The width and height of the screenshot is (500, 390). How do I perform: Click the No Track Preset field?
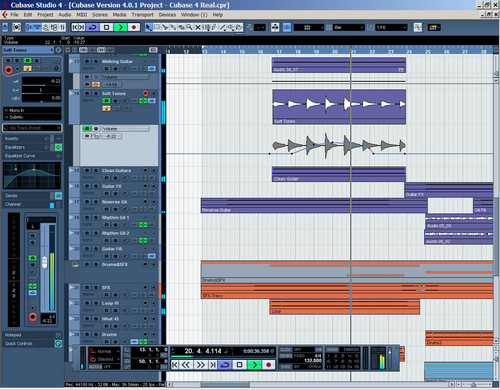click(x=32, y=128)
